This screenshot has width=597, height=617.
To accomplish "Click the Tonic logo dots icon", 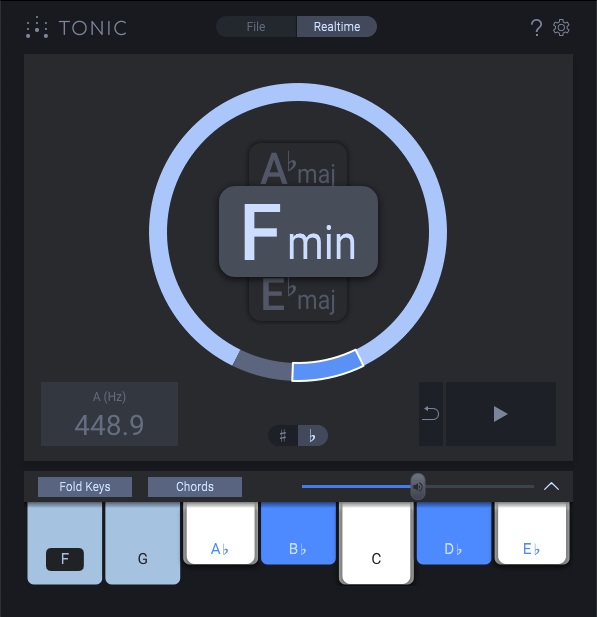I will (37, 28).
